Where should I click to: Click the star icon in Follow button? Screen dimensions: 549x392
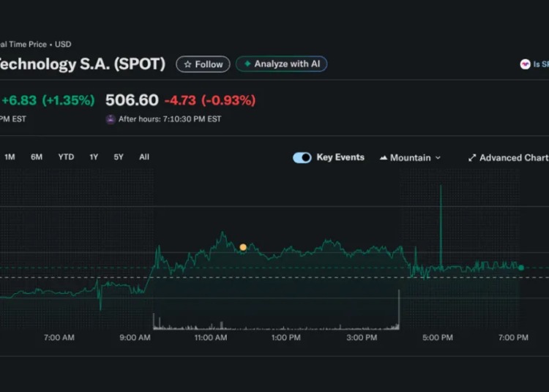(x=187, y=64)
